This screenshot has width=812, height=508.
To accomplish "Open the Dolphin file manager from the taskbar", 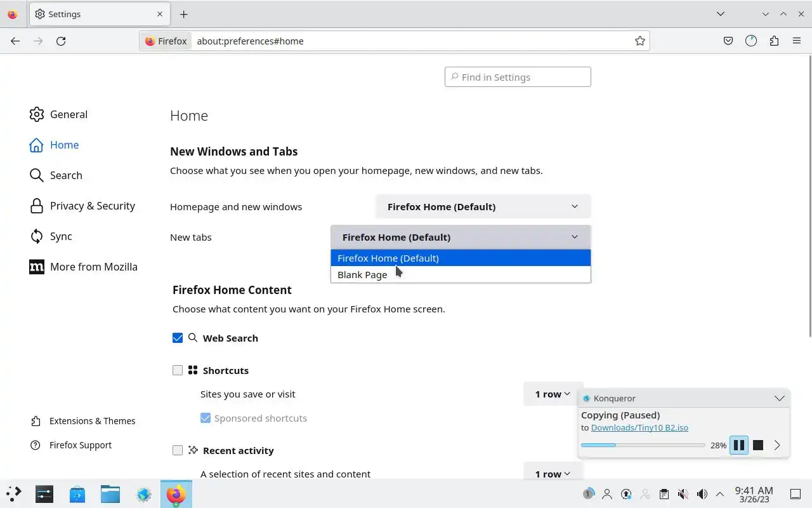I will point(110,494).
